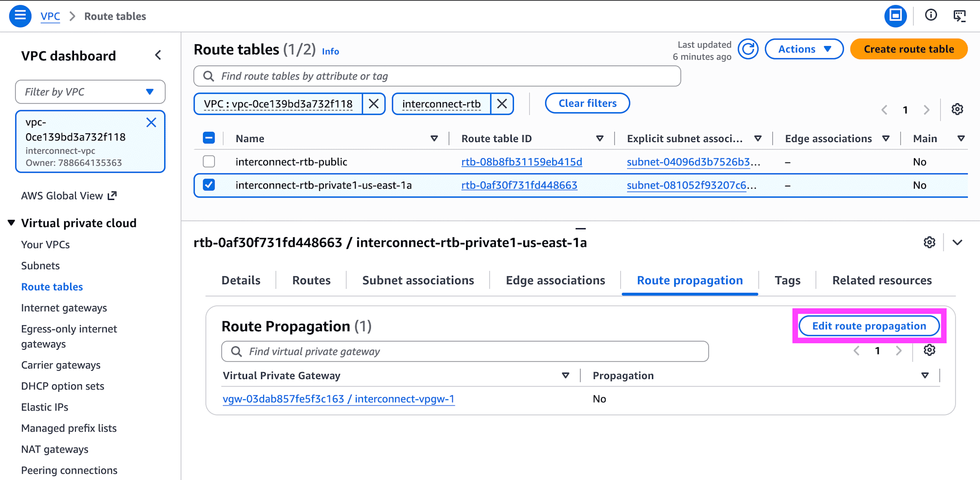
Task: Switch to the Related resources tab
Action: point(882,280)
